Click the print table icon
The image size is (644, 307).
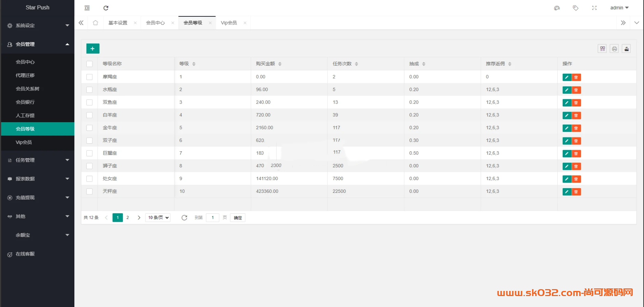click(614, 48)
